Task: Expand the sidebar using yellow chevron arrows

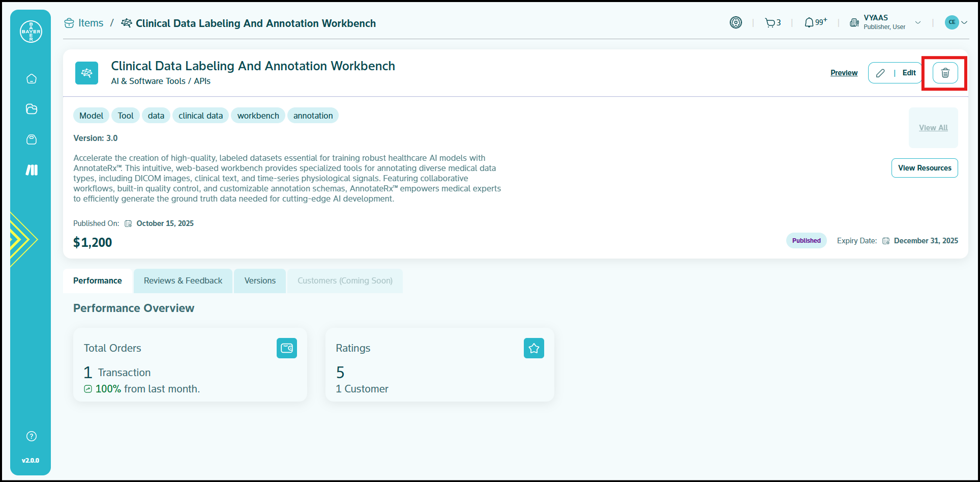Action: pos(21,239)
